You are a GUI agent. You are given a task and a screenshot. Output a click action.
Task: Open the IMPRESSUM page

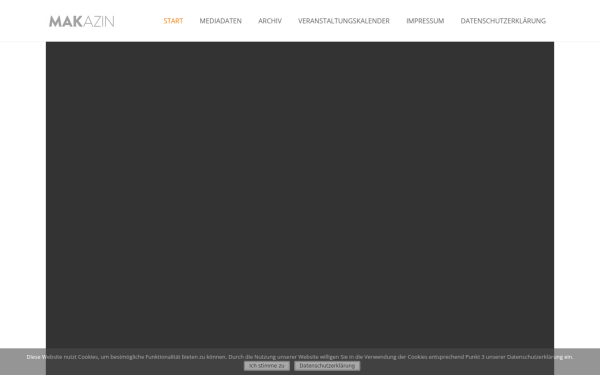click(x=425, y=21)
